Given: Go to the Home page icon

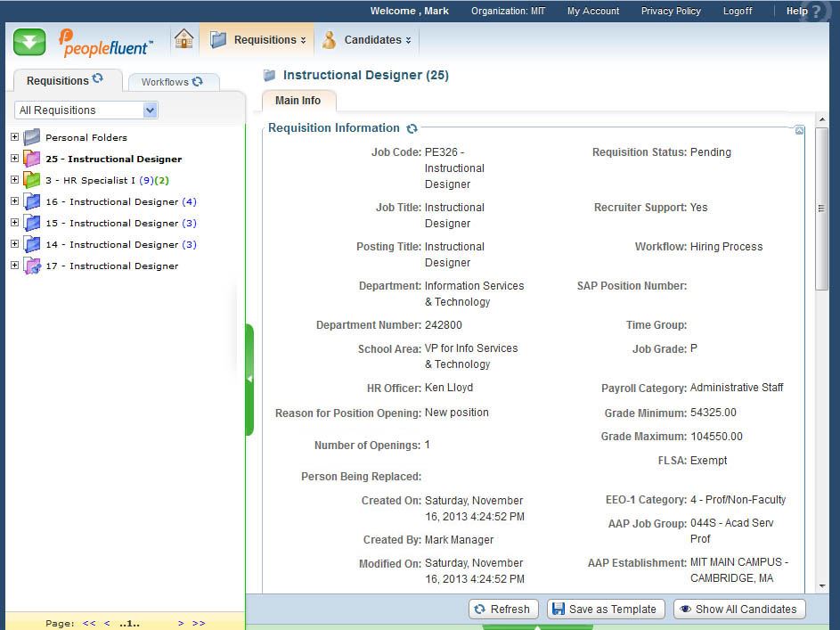Looking at the screenshot, I should coord(183,39).
